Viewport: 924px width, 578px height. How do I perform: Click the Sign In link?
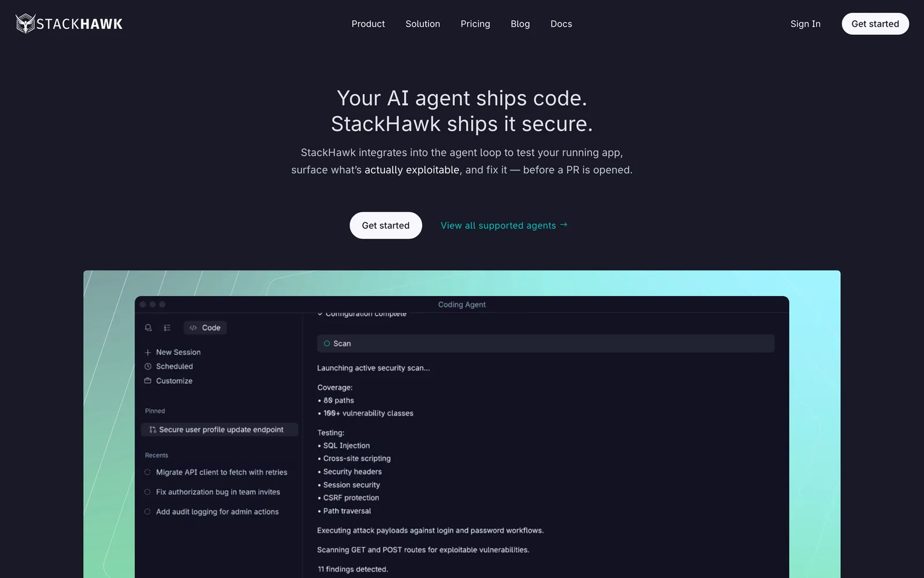point(806,24)
